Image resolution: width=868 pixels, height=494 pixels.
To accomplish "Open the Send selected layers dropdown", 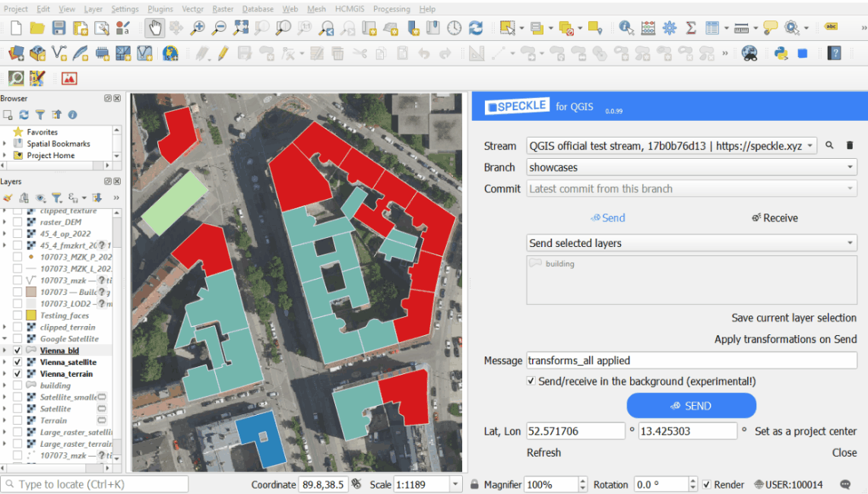I will click(692, 243).
